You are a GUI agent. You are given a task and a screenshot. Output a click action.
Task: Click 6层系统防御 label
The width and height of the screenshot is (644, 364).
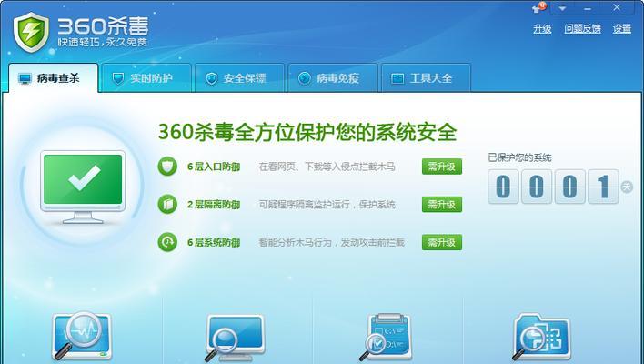point(214,242)
